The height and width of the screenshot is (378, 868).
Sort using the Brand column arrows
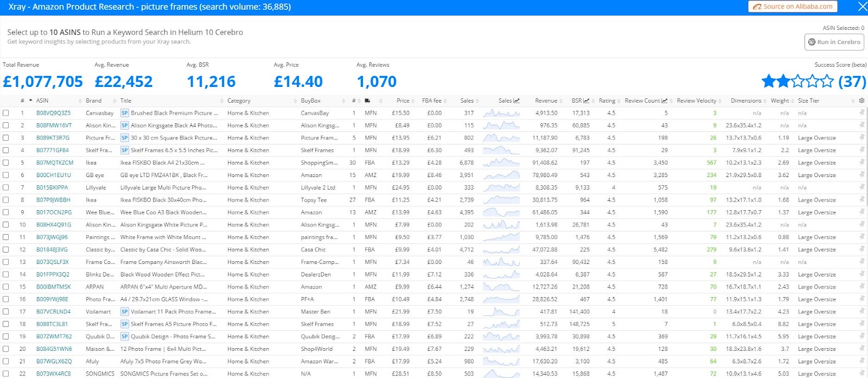[x=114, y=100]
